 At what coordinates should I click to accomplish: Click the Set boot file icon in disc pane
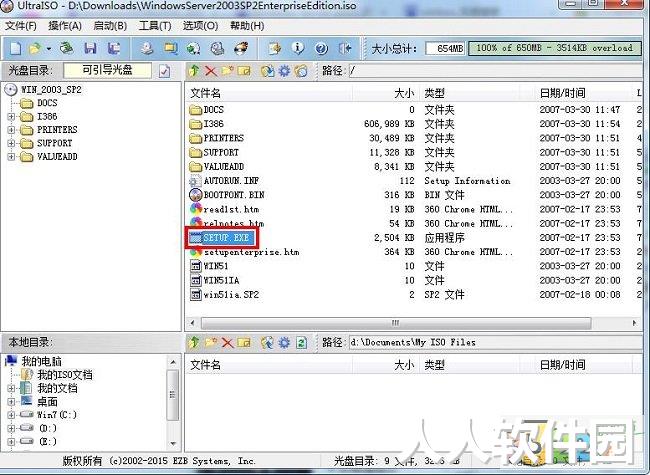click(301, 71)
